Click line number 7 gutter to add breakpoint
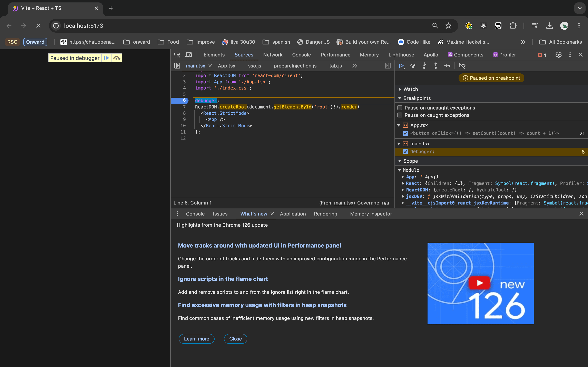The width and height of the screenshot is (588, 367). [x=184, y=107]
